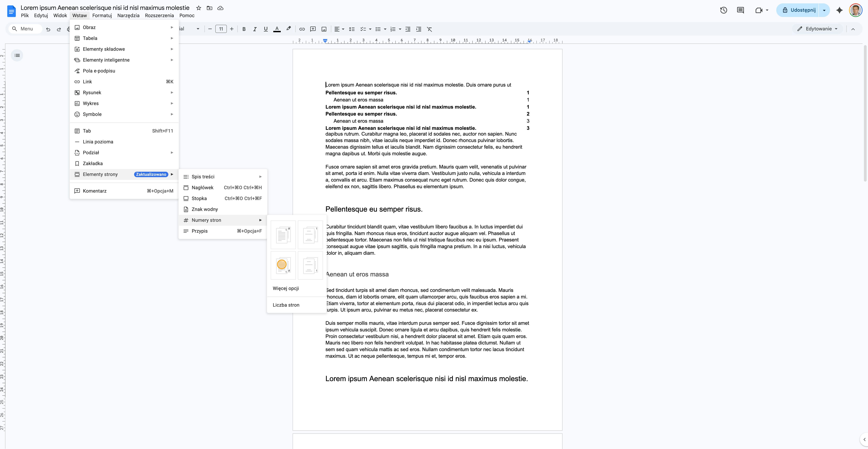Click the add comment toolbar icon
868x449 pixels.
point(313,29)
